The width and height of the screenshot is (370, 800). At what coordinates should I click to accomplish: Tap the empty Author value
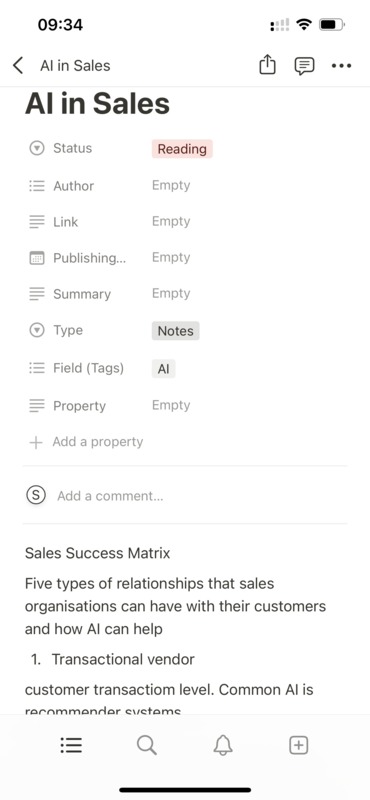tap(171, 185)
